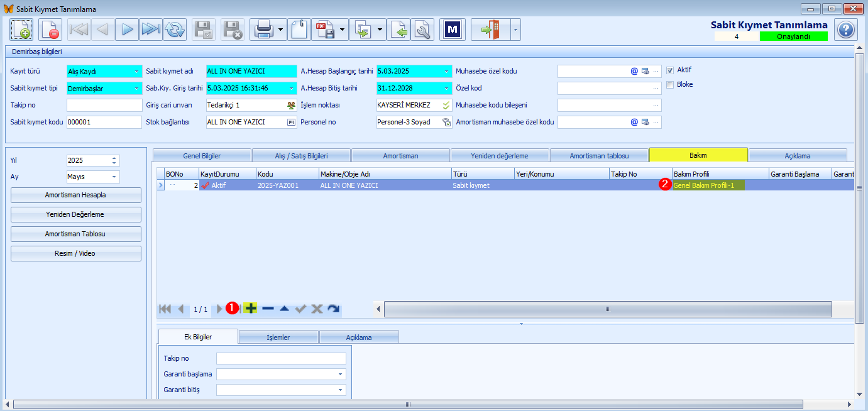
Task: Open the wrench settings icon
Action: click(x=422, y=30)
